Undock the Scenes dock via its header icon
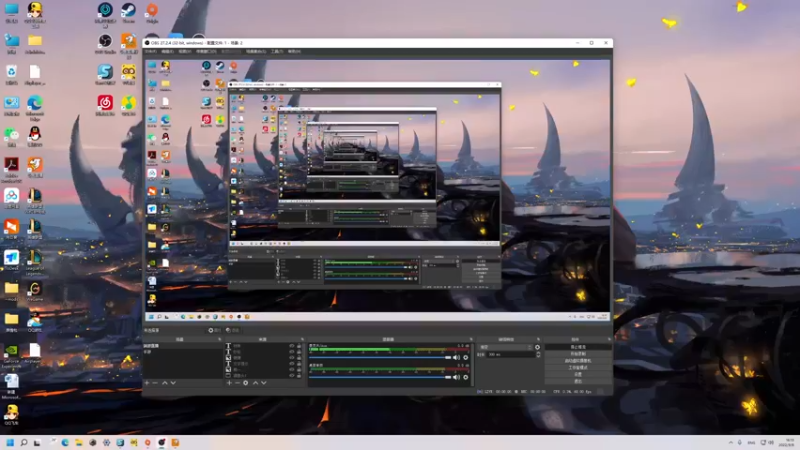 (x=219, y=339)
